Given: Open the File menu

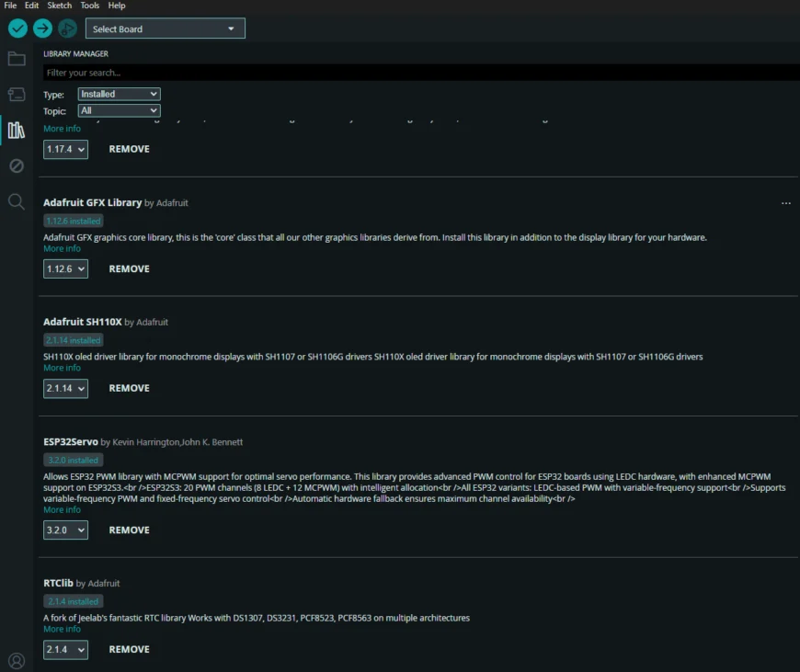Looking at the screenshot, I should (x=10, y=6).
